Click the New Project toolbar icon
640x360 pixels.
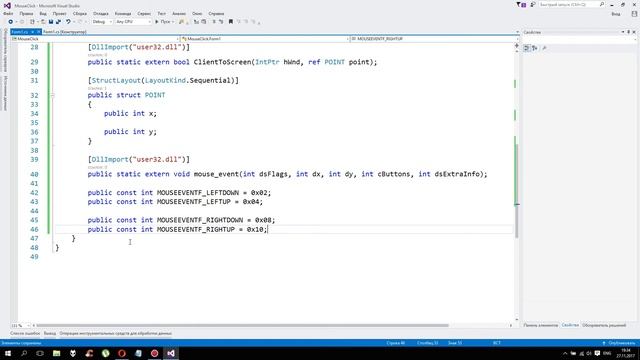[x=32, y=22]
